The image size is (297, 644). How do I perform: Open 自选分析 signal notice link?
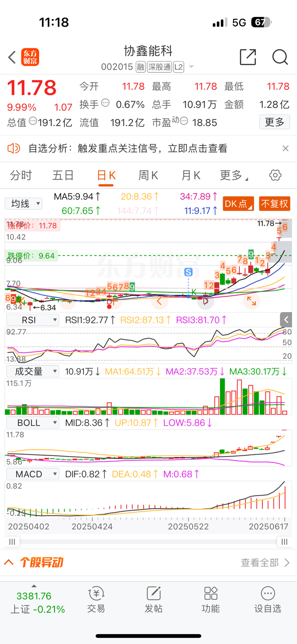[128, 149]
